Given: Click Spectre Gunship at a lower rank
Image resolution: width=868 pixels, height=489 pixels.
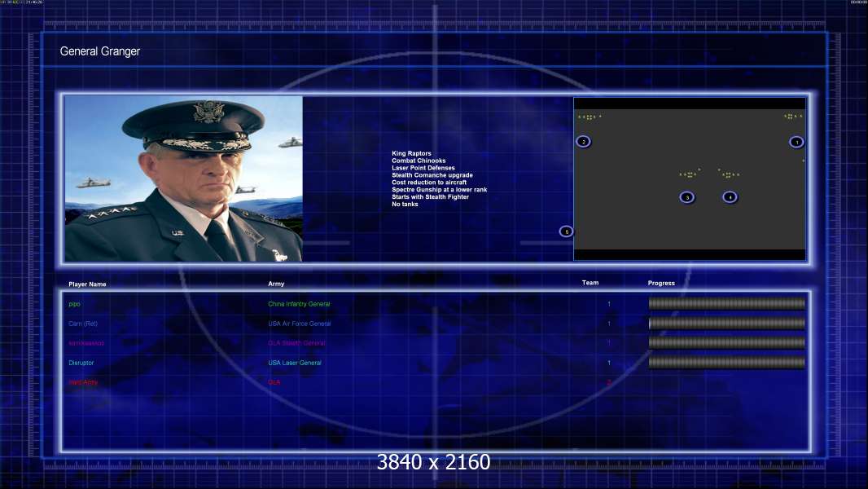Looking at the screenshot, I should point(439,189).
